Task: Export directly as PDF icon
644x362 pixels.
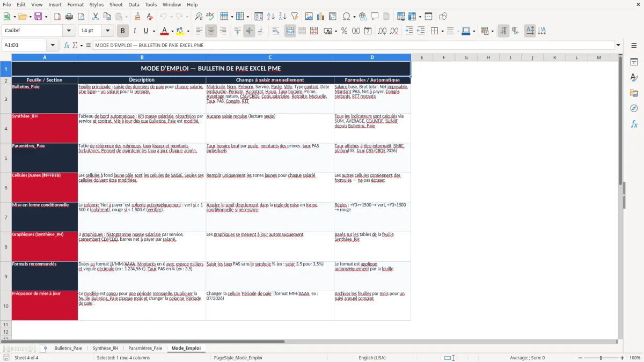Action: (58, 17)
